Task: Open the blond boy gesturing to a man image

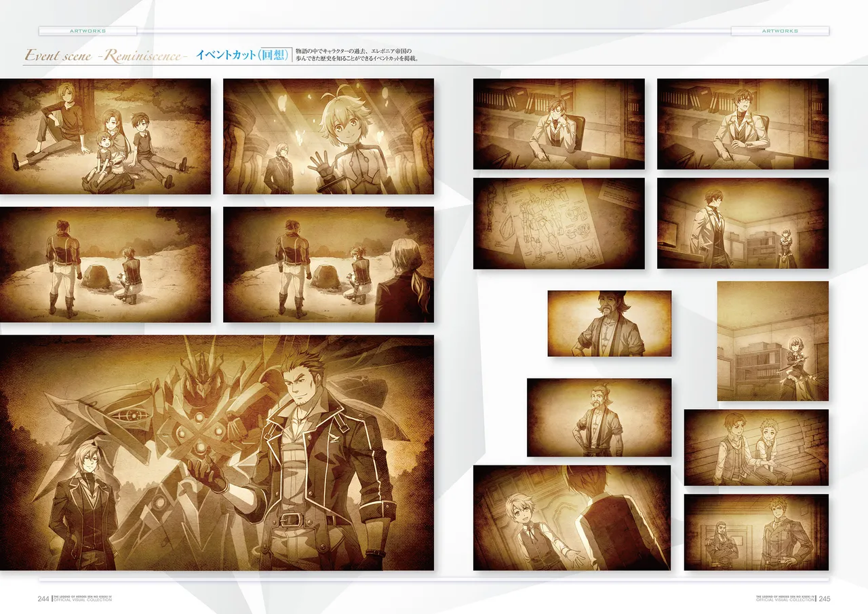Action: tap(572, 518)
